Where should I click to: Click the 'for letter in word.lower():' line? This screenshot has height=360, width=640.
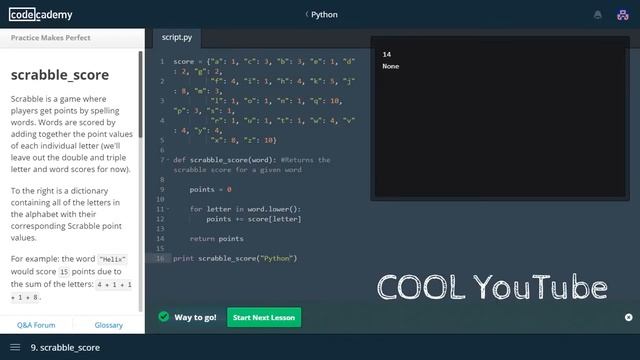point(245,209)
